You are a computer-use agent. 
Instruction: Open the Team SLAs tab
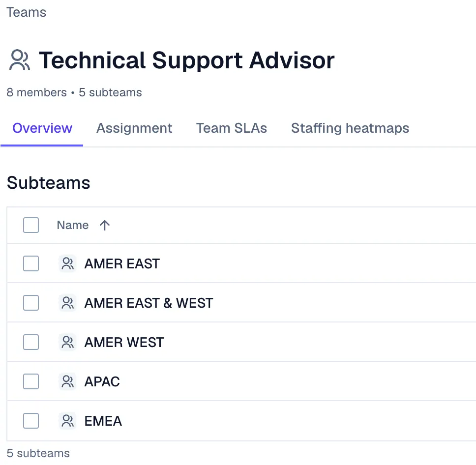(x=232, y=128)
